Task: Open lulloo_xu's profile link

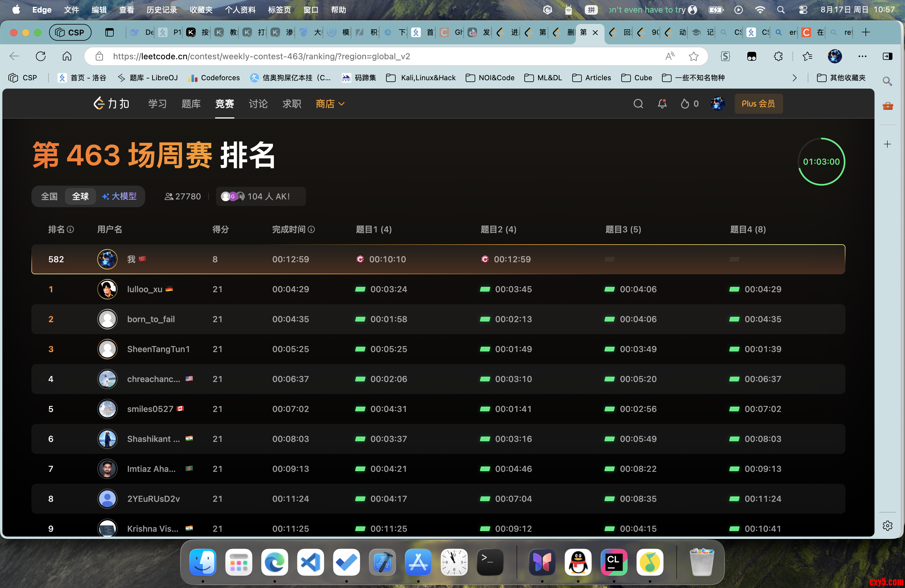Action: 145,289
